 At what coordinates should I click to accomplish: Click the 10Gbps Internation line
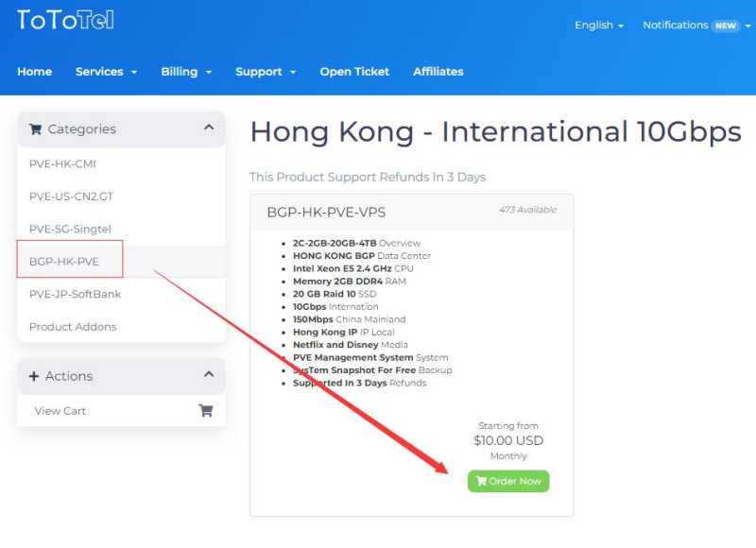pos(335,307)
